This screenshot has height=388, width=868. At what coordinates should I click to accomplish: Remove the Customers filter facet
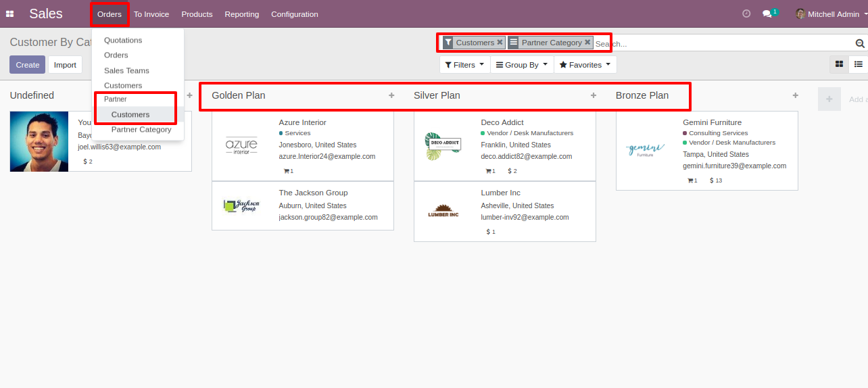coord(500,42)
